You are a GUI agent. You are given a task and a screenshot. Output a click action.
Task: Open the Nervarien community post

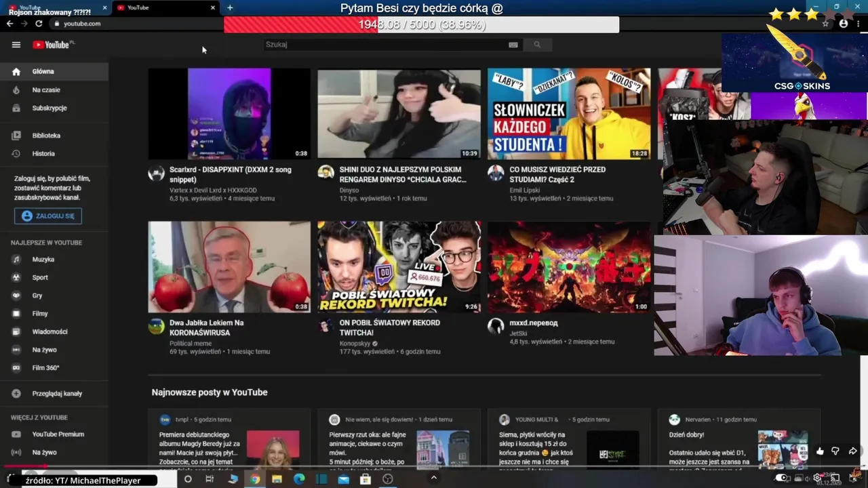point(739,439)
